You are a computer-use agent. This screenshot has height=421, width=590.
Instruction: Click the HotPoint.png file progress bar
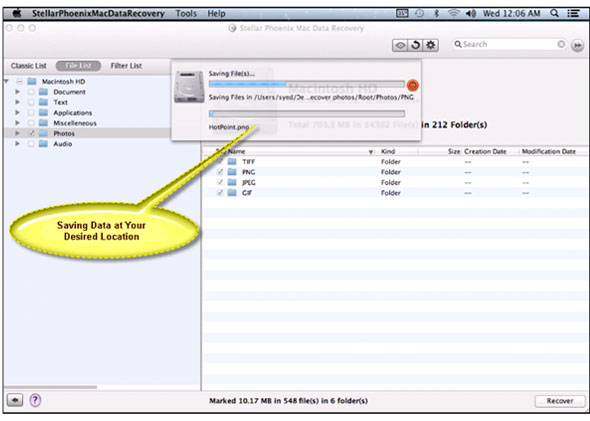pyautogui.click(x=307, y=114)
